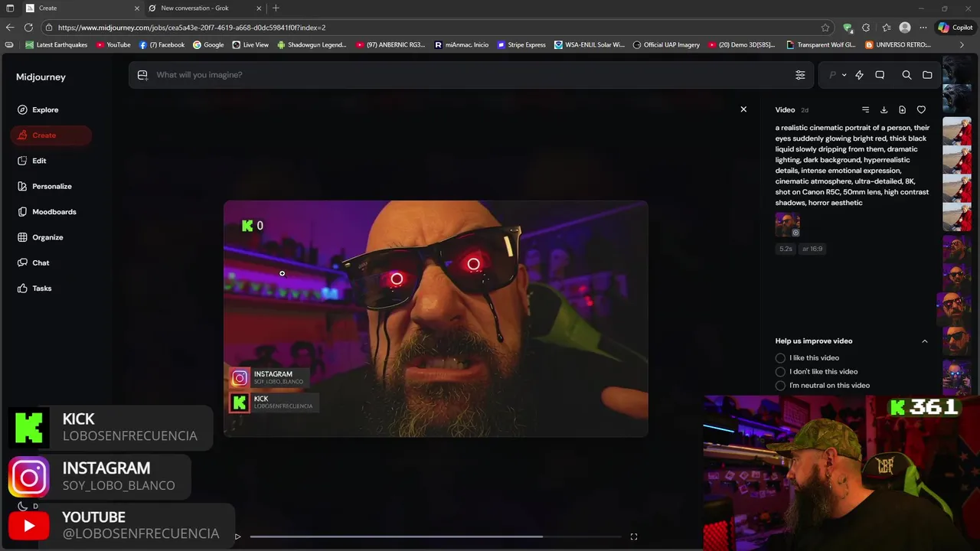Open the conversation chat bubble icon

point(880,75)
